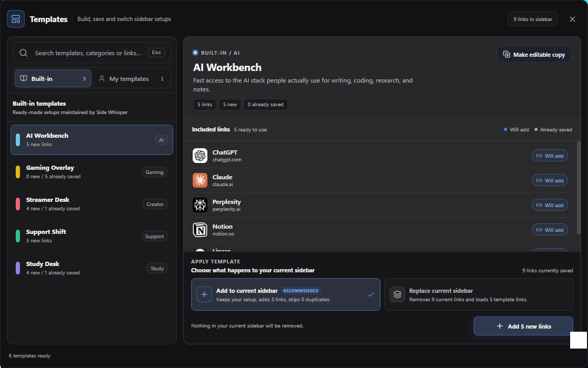The width and height of the screenshot is (588, 368).
Task: Click Will add button for Notion
Action: click(x=550, y=230)
